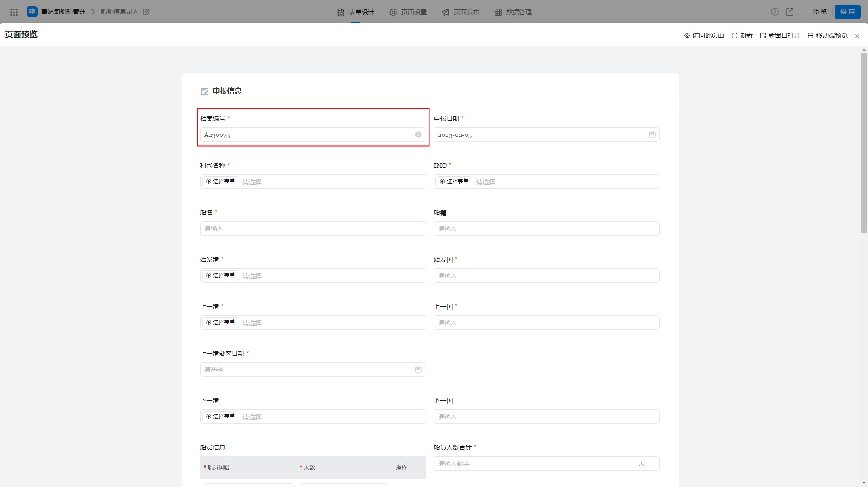Screen dimensions: 868x488
Task: Clear the 档案编号 field with the x icon
Action: pos(418,135)
